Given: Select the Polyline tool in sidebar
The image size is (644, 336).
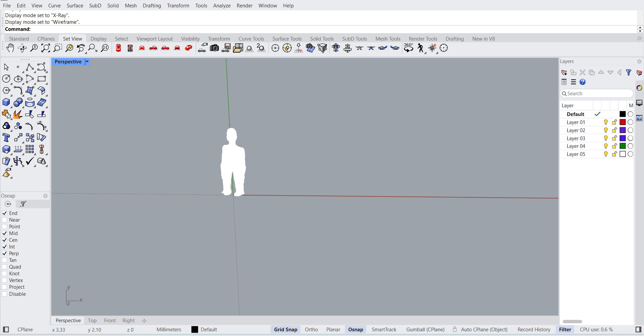Looking at the screenshot, I should (x=30, y=67).
